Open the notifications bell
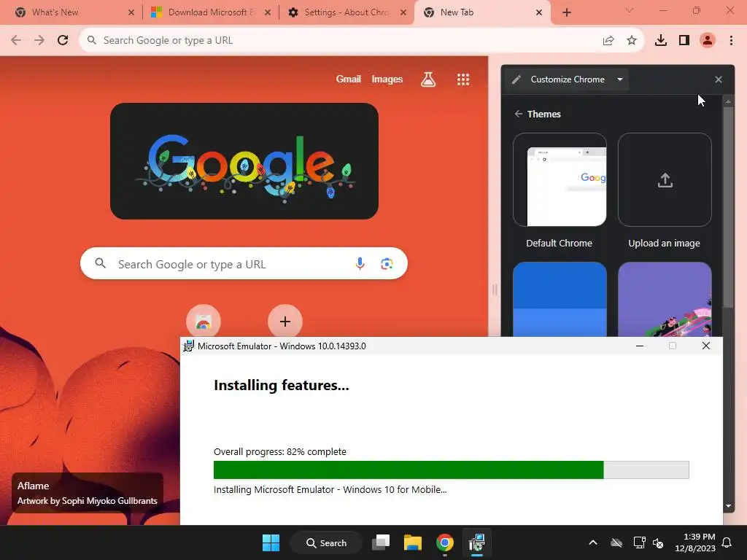747x560 pixels. [727, 542]
